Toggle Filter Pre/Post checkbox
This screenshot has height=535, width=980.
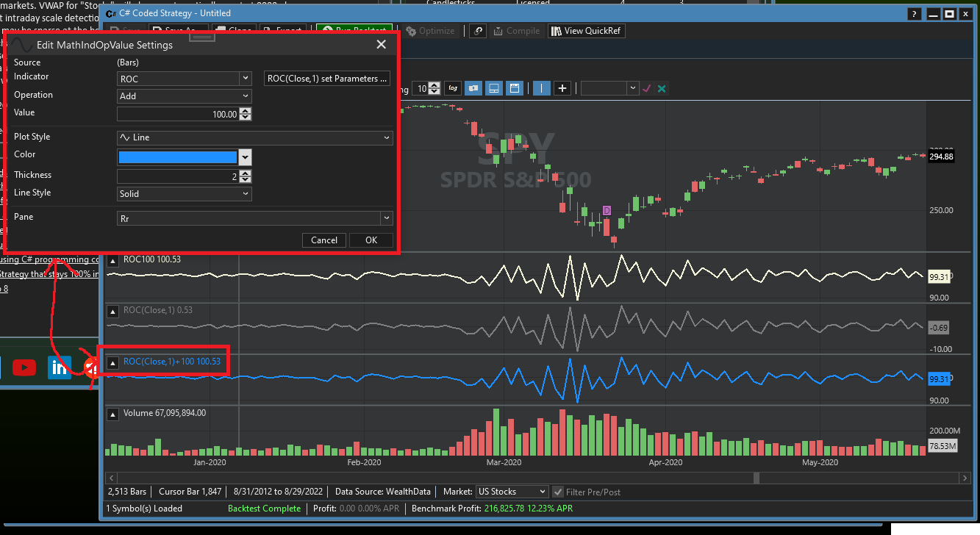point(559,492)
